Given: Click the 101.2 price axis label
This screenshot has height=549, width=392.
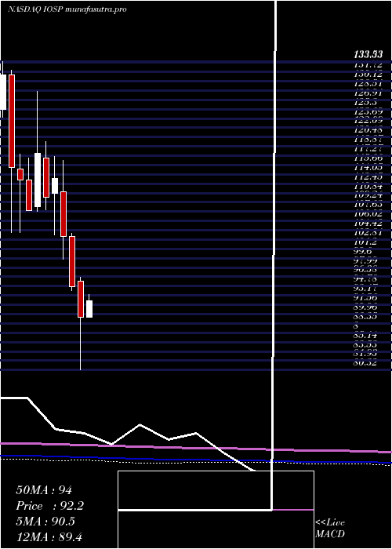Looking at the screenshot, I should tap(366, 242).
